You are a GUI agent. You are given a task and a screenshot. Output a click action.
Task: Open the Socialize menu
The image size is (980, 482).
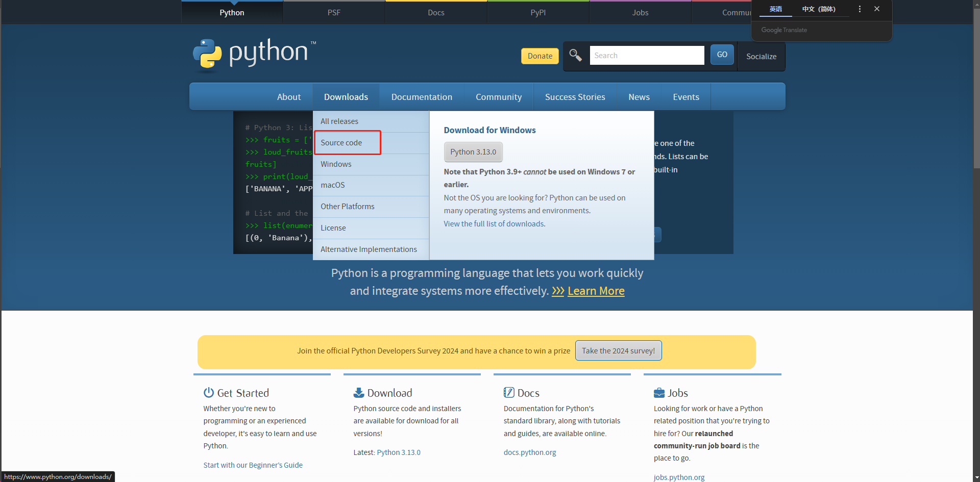click(x=761, y=57)
